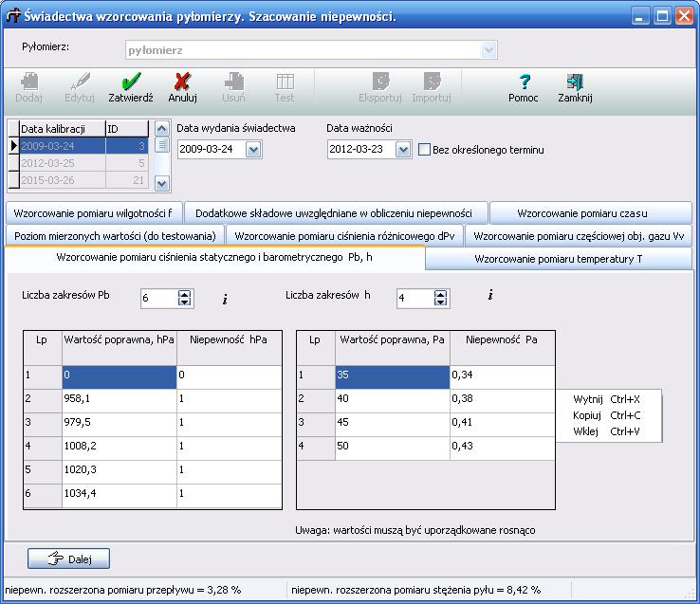Image resolution: width=700 pixels, height=604 pixels.
Task: Open Wzorcowanie pomiaru wilgotności f tab
Action: (94, 213)
